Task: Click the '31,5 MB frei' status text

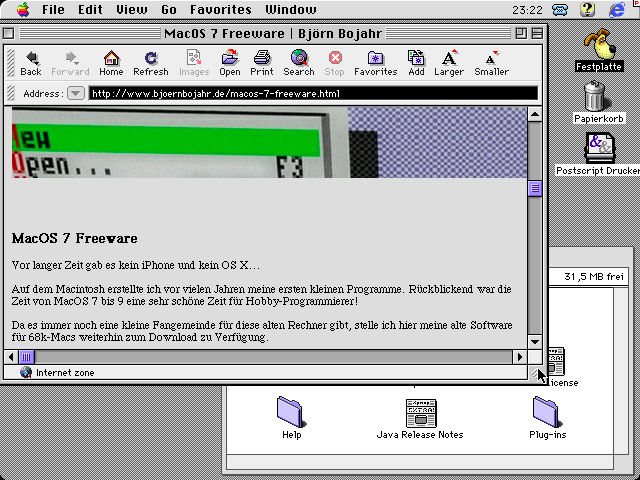Action: (x=594, y=277)
